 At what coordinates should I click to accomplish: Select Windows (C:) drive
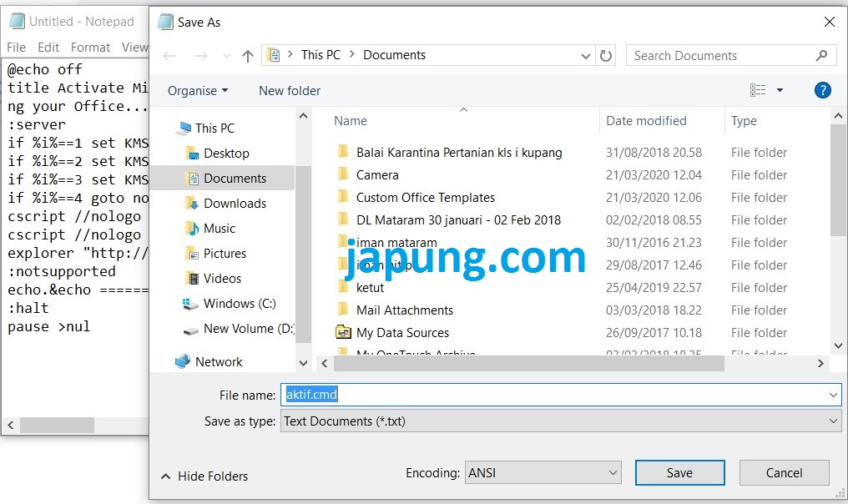(240, 304)
